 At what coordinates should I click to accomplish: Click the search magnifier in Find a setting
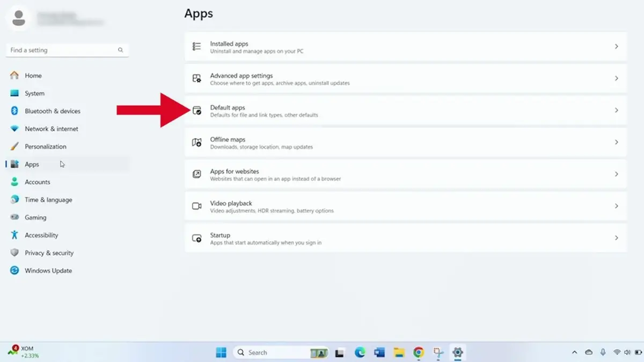pyautogui.click(x=121, y=50)
